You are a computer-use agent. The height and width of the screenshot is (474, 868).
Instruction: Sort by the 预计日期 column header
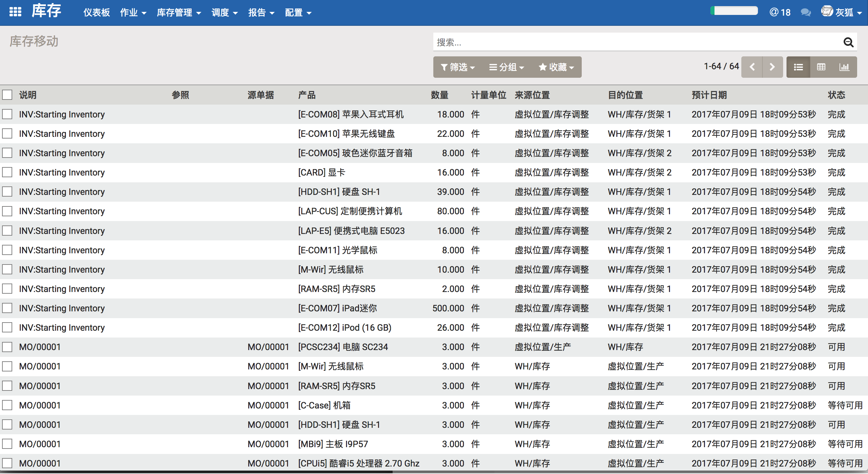709,95
